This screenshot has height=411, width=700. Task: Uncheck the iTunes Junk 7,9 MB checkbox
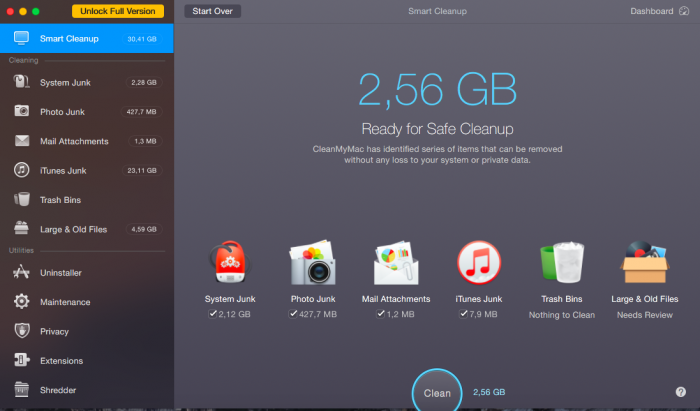(x=463, y=314)
